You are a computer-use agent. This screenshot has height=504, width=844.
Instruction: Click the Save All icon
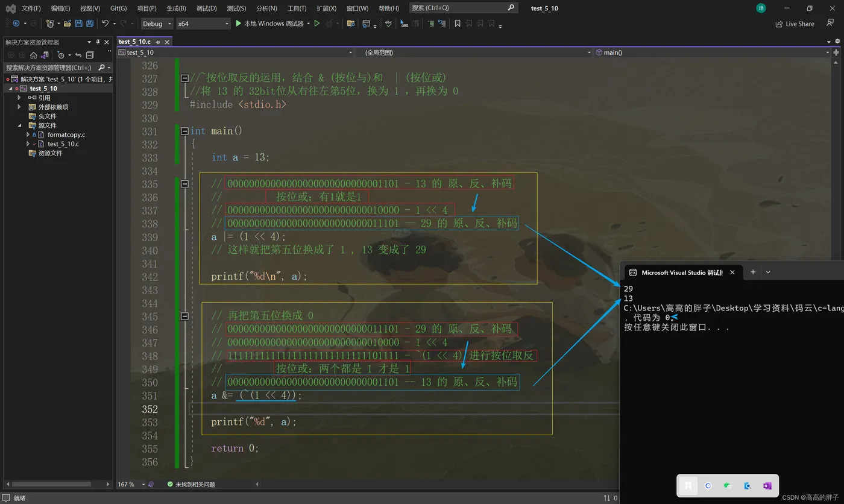(x=90, y=24)
